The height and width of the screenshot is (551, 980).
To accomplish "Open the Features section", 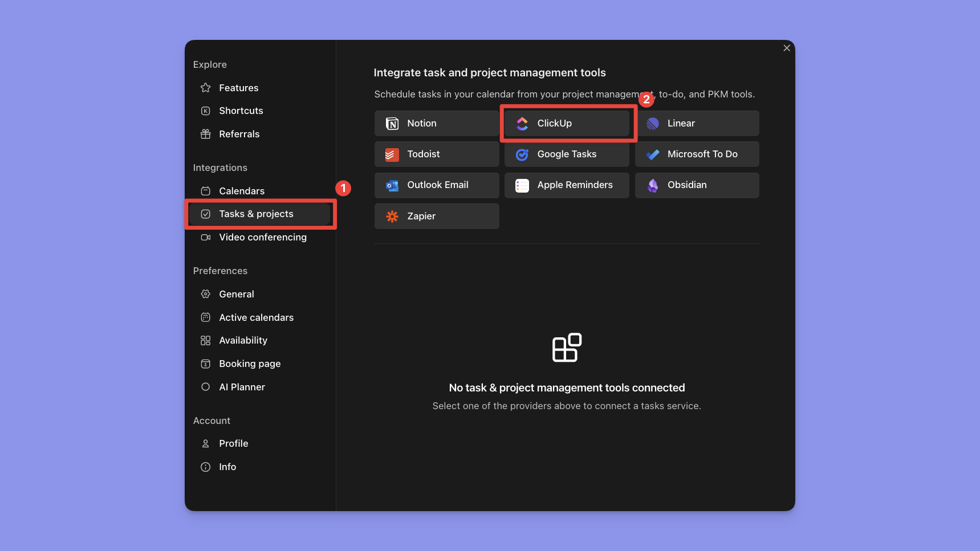I will click(x=260, y=88).
